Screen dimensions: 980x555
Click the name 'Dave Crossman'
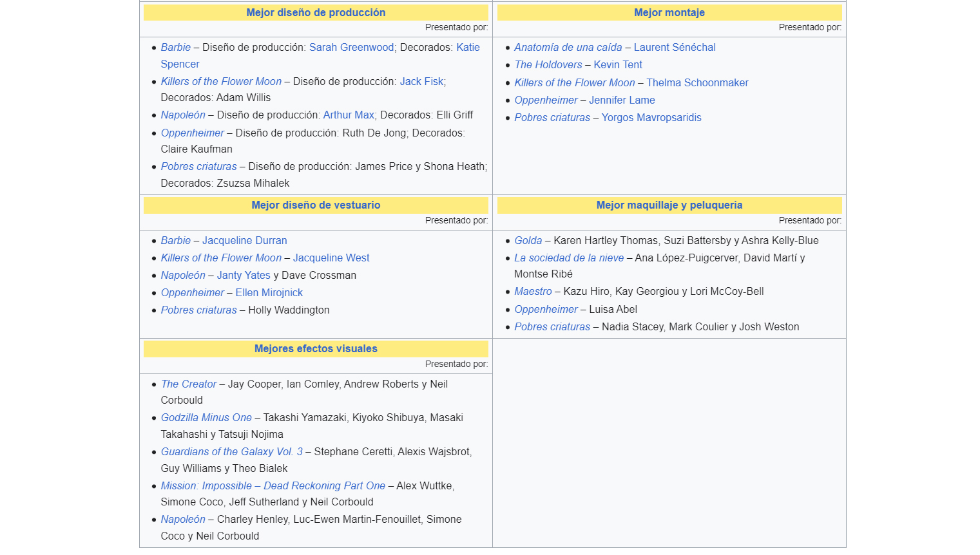[319, 275]
